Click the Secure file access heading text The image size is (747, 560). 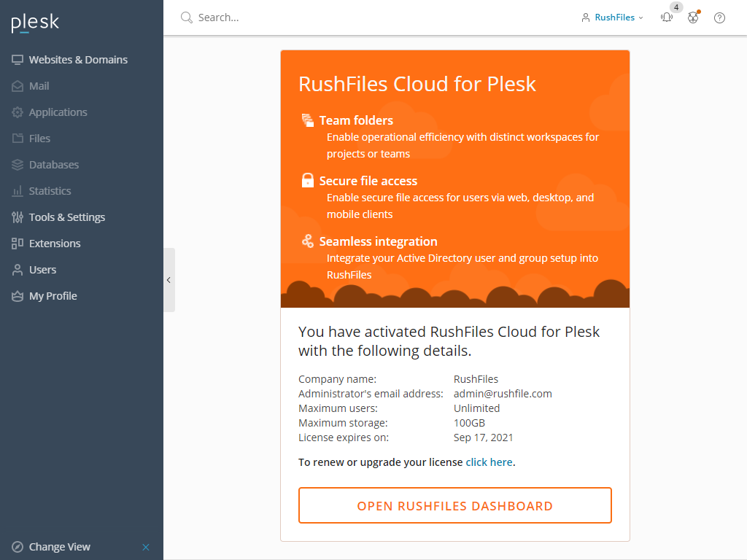(x=368, y=181)
